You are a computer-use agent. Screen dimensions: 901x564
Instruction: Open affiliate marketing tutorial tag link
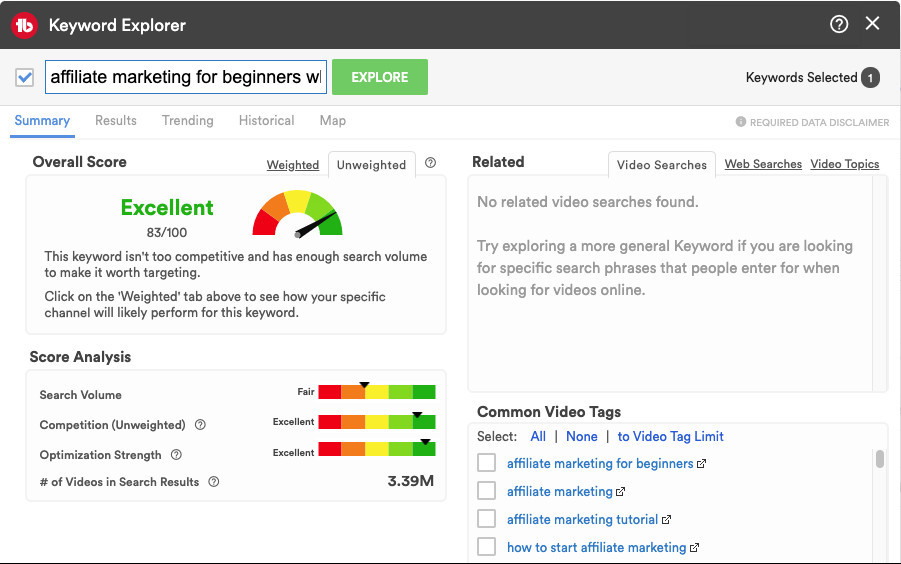(582, 520)
